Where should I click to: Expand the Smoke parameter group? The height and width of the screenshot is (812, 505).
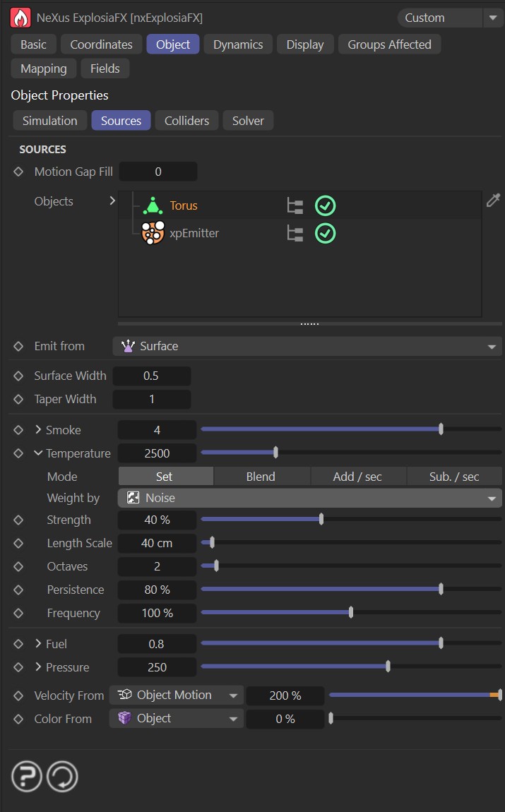pyautogui.click(x=38, y=430)
